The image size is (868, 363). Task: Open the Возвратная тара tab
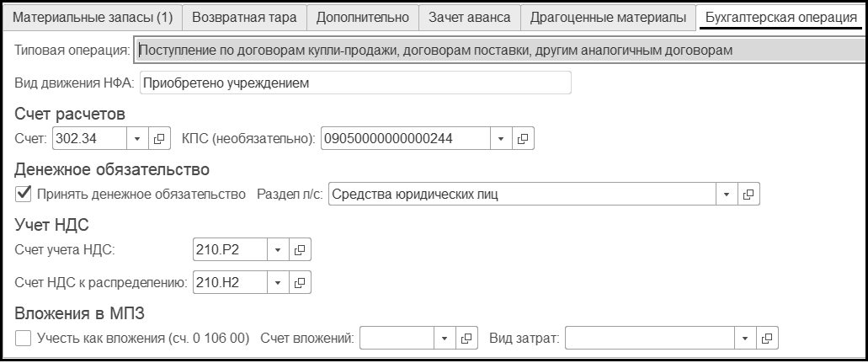pyautogui.click(x=243, y=17)
